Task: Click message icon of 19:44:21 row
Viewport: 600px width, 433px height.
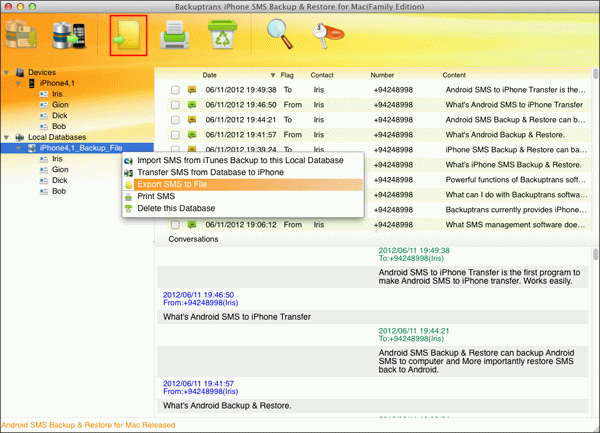Action: (192, 120)
